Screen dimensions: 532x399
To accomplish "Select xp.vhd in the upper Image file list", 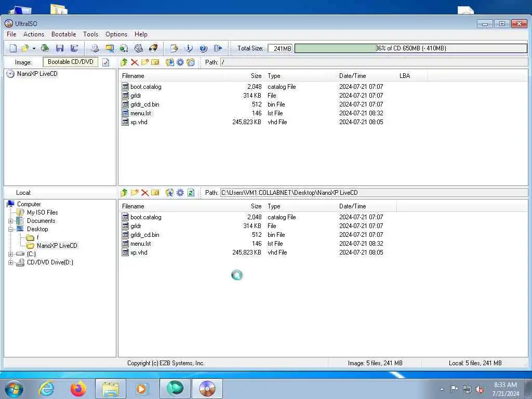I will coord(139,122).
